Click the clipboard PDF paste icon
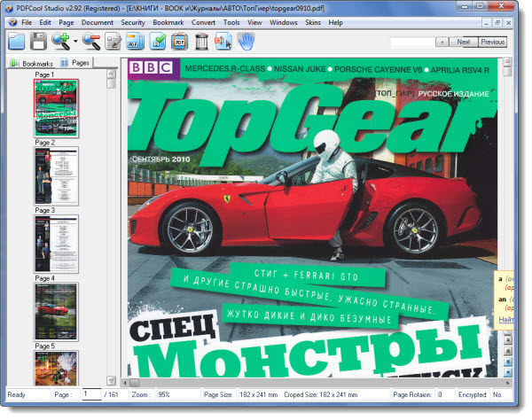The height and width of the screenshot is (420, 532). click(179, 41)
